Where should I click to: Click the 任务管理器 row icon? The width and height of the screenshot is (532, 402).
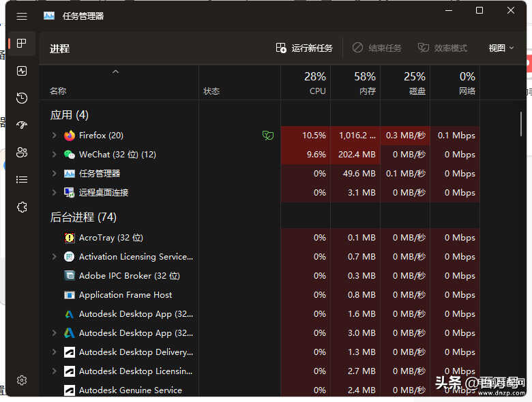(70, 174)
